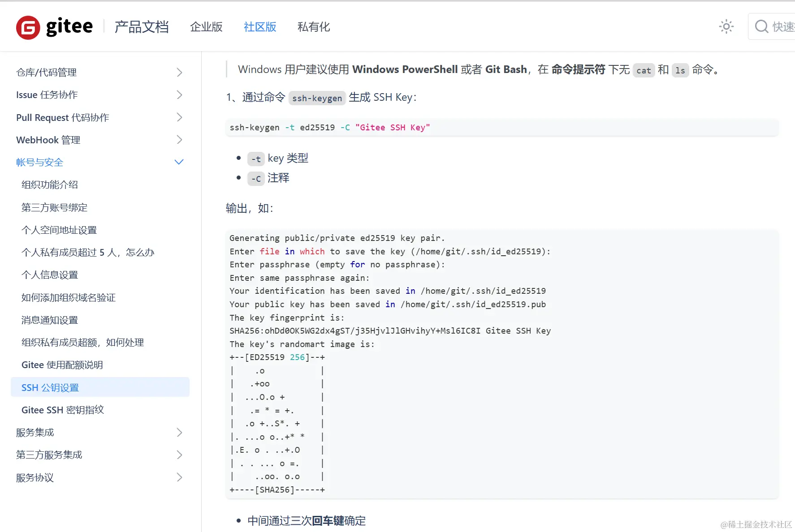Open the Gitee 使用配额说明 page

pos(62,365)
